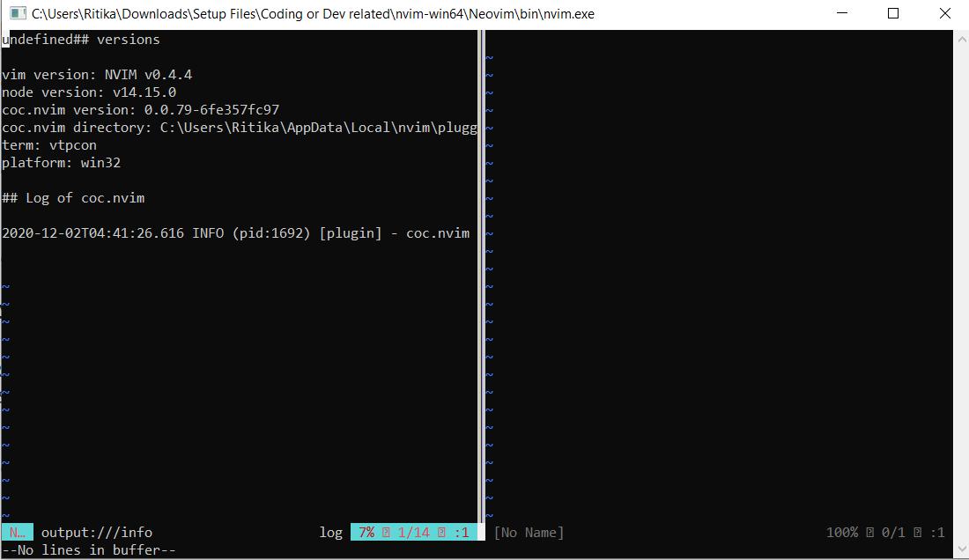
Task: Click the '[No Name]' buffer label
Action: point(529,532)
